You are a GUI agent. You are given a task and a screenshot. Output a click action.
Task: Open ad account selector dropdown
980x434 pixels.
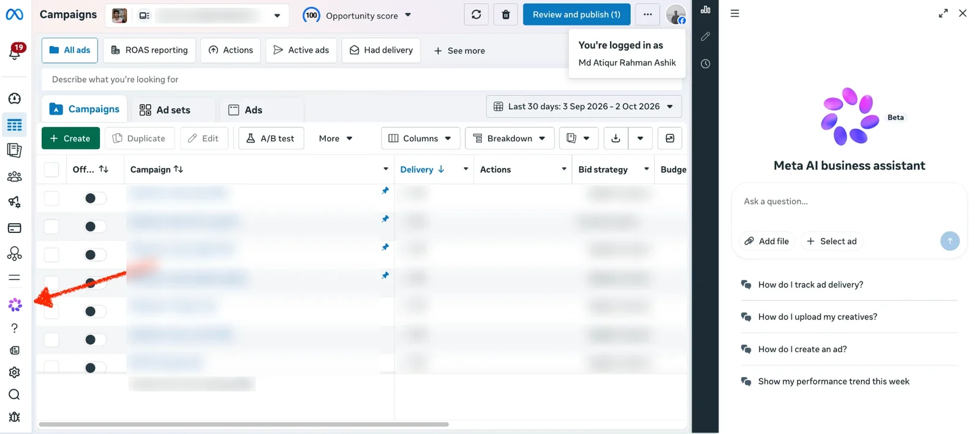coord(196,15)
